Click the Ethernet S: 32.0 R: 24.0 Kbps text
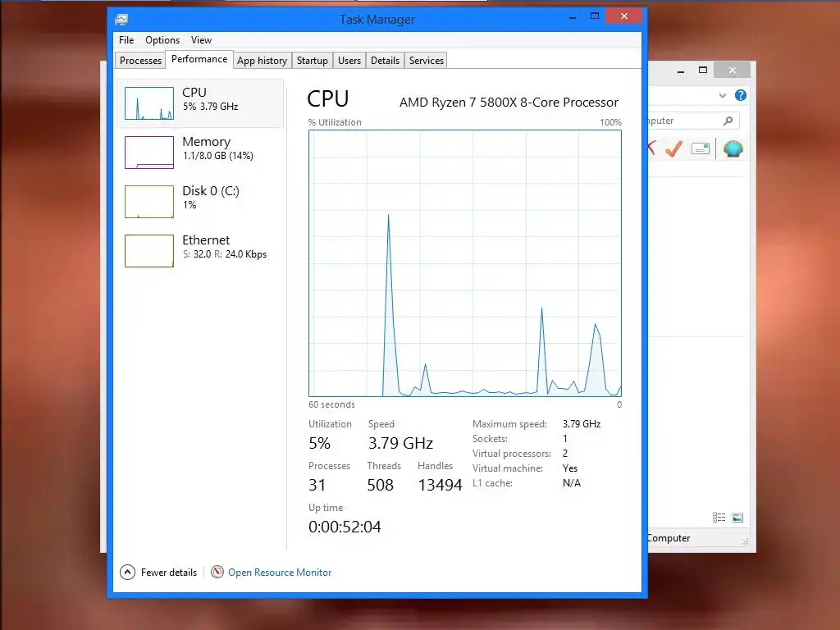The image size is (840, 630). click(225, 254)
